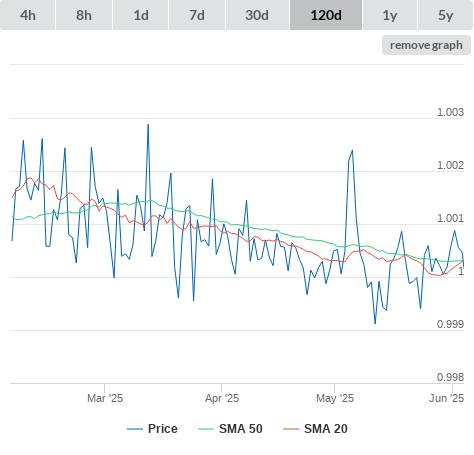Click the Jun '25 axis label
Viewport: 474px width, 455px height.
[446, 398]
